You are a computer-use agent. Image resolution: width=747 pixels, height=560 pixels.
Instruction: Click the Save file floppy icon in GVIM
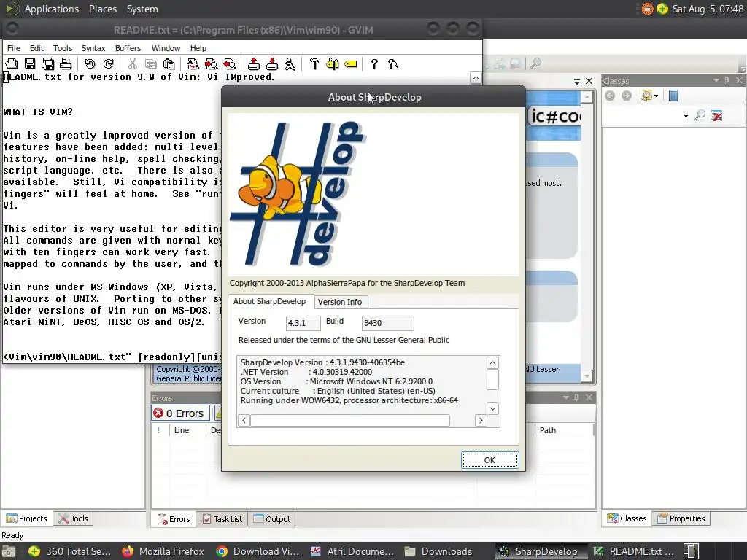point(29,64)
